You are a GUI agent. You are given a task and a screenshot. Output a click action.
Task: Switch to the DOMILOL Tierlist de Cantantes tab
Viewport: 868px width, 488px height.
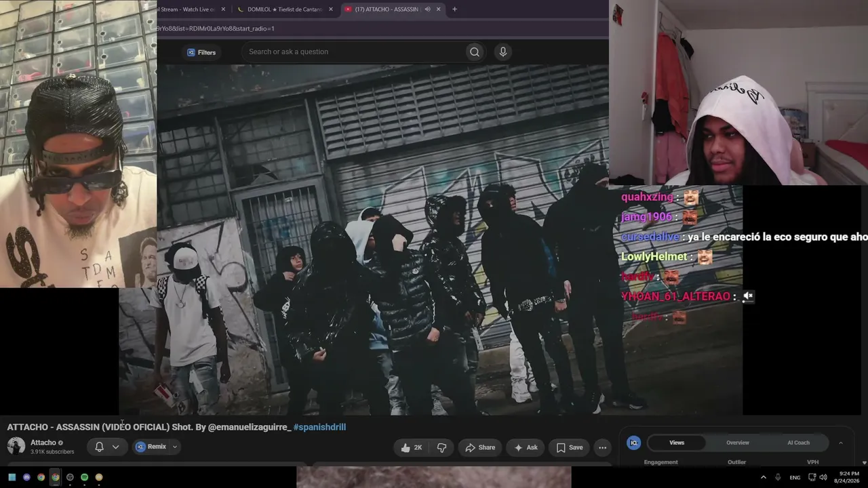(283, 9)
